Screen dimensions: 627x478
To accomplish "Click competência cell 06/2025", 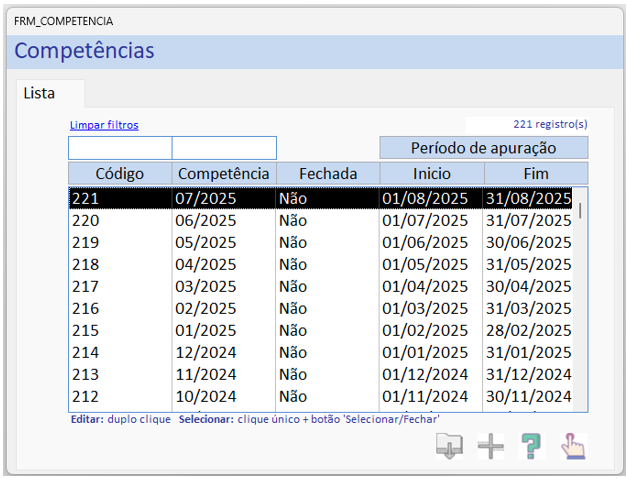I will pyautogui.click(x=206, y=220).
